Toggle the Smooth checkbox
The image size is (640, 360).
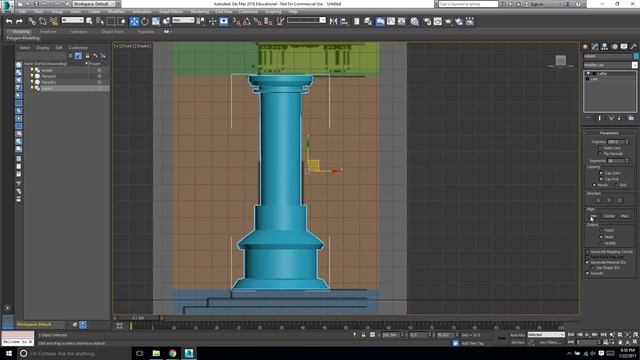pyautogui.click(x=587, y=273)
